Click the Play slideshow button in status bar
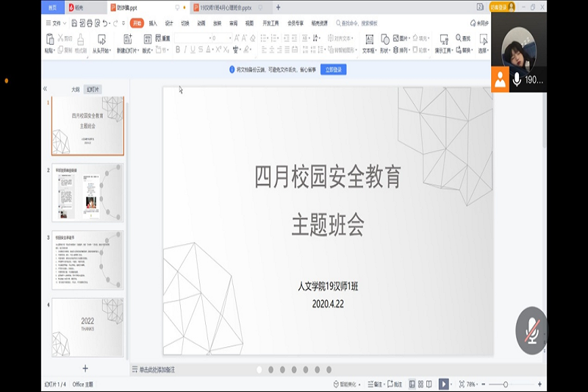The image size is (588, 392). (x=443, y=384)
